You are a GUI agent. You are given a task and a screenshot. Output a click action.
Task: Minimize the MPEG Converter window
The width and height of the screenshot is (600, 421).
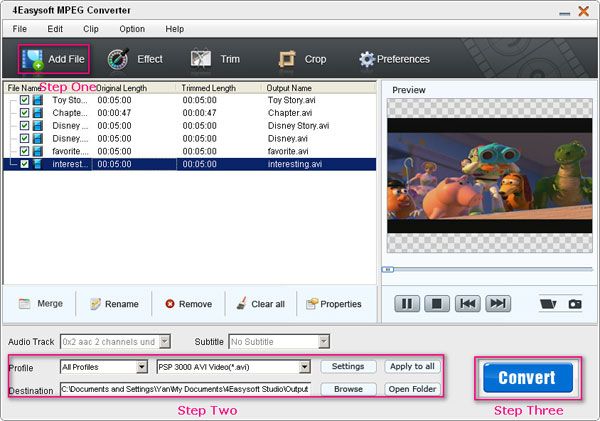(x=564, y=13)
